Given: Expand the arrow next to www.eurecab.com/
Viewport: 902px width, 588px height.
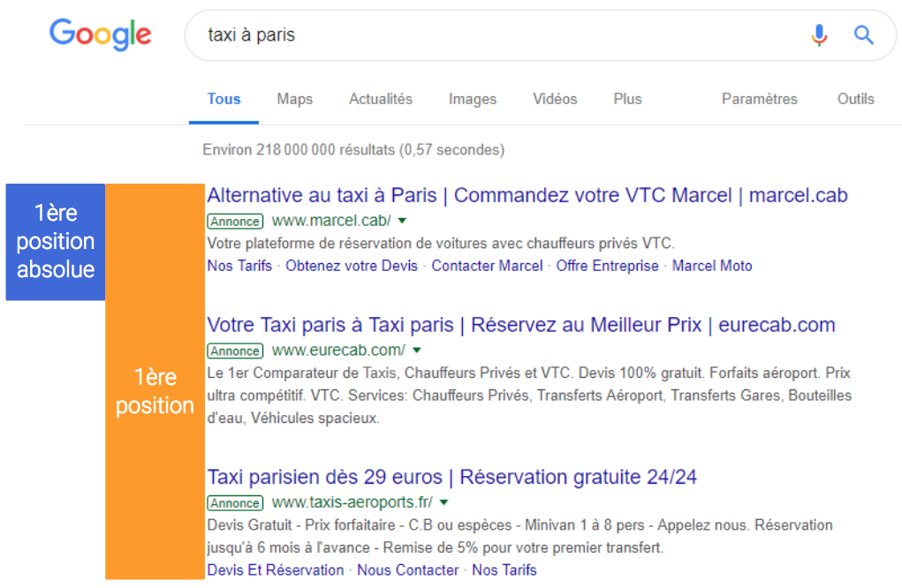Looking at the screenshot, I should click(x=417, y=350).
